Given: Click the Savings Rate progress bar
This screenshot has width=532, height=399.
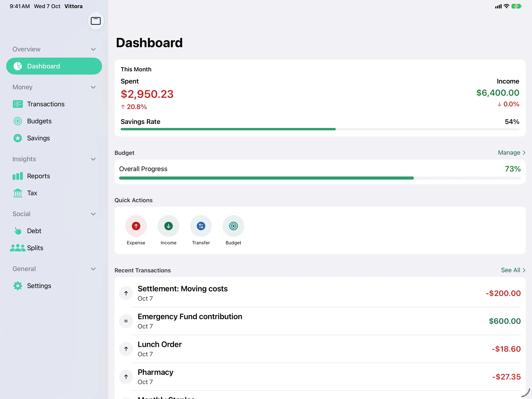Looking at the screenshot, I should pos(320,129).
